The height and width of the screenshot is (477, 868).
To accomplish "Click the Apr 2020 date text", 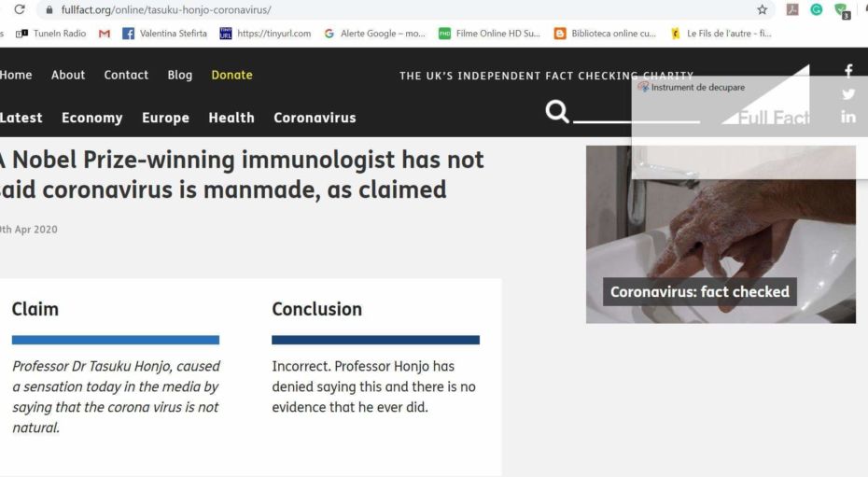I will coord(29,230).
